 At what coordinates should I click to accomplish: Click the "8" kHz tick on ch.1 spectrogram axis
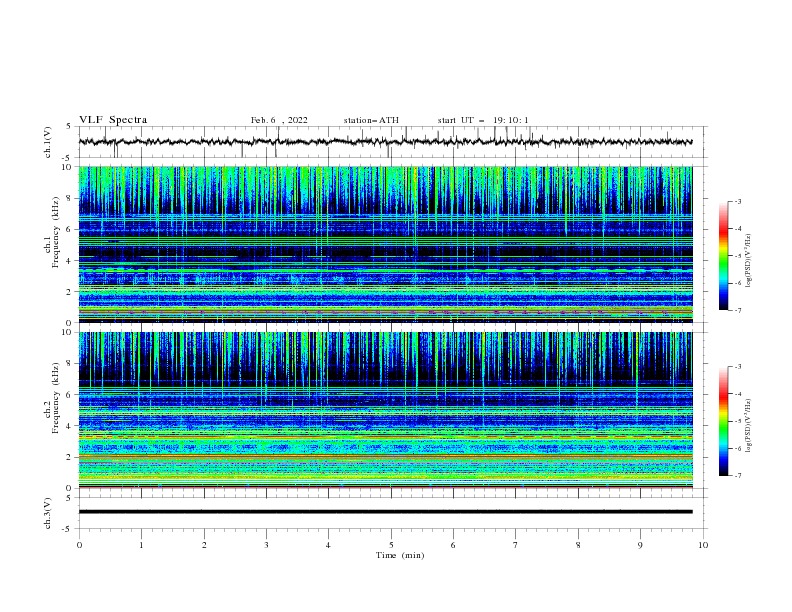click(69, 198)
